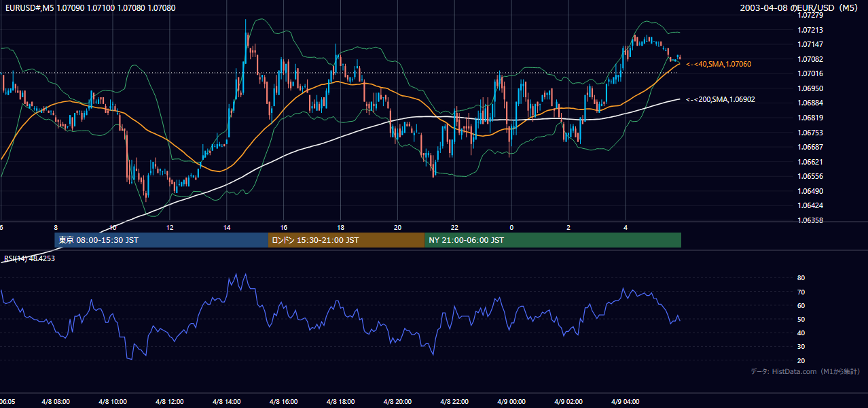Select the London 15:30-21:00 JST session bar
This screenshot has width=868, height=408.
pos(346,240)
